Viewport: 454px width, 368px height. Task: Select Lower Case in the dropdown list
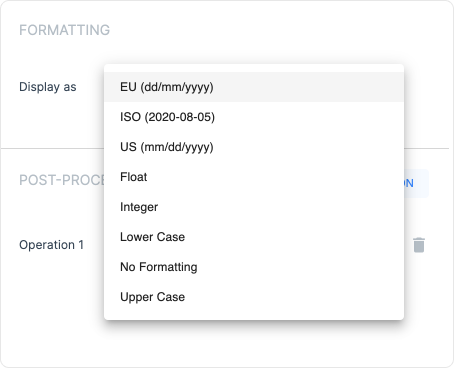pos(254,237)
